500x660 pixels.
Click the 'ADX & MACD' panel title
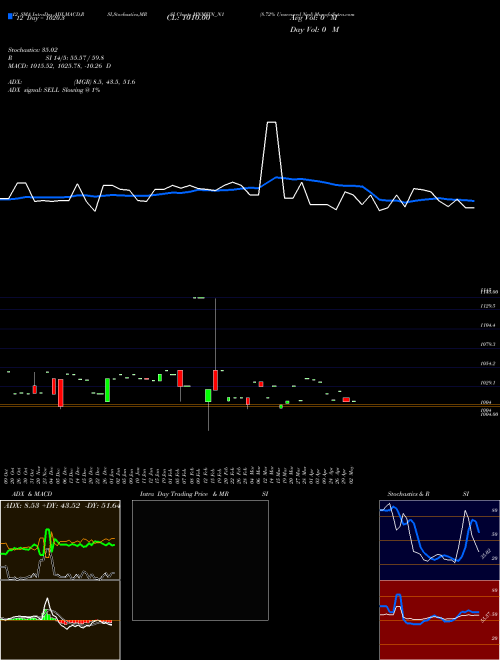coord(32,494)
